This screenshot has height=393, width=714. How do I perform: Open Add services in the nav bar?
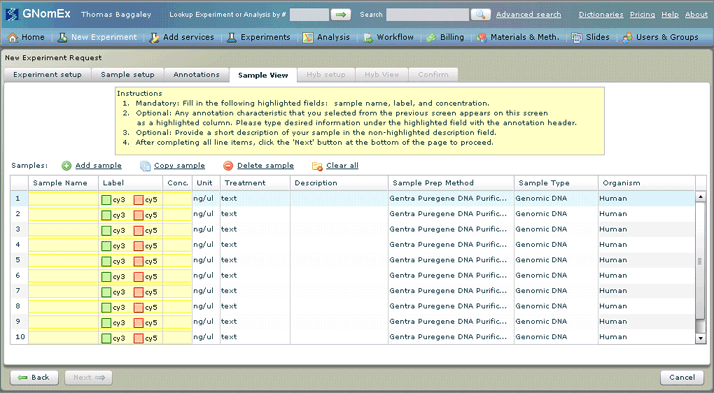tap(182, 37)
